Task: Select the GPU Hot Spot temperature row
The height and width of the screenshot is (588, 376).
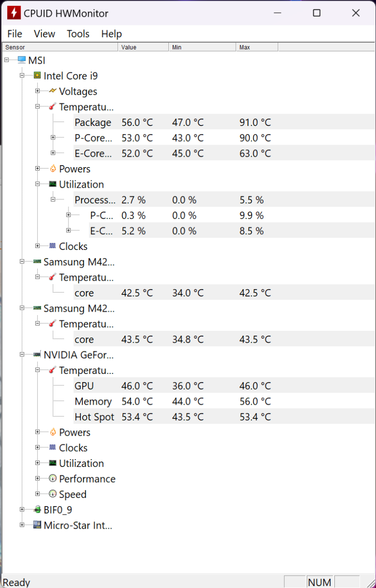Action: (94, 417)
